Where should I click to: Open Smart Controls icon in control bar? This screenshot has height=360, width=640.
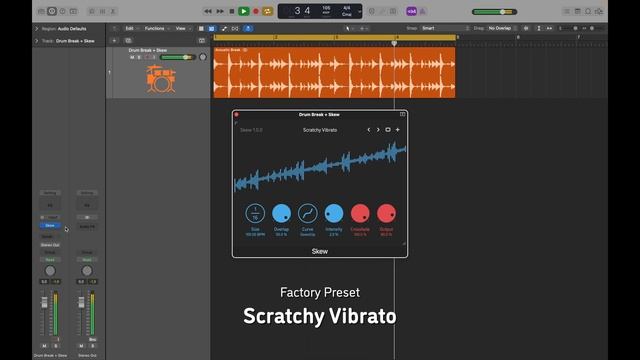92,11
